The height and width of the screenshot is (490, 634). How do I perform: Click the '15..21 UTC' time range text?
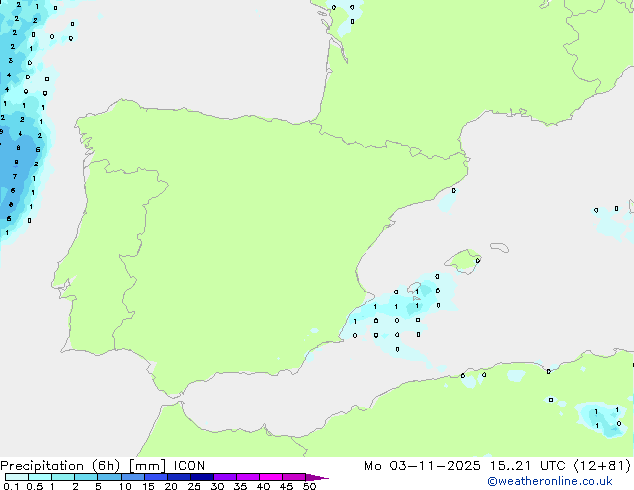(x=527, y=466)
